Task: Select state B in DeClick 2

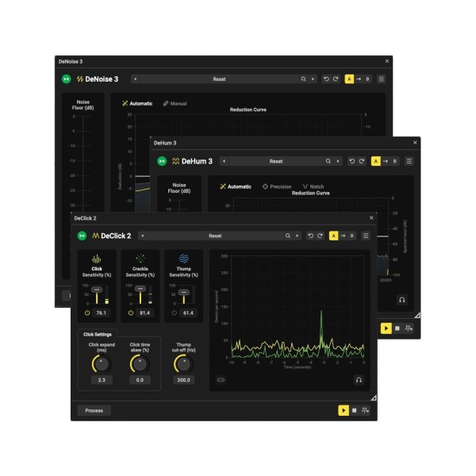Action: [351, 236]
